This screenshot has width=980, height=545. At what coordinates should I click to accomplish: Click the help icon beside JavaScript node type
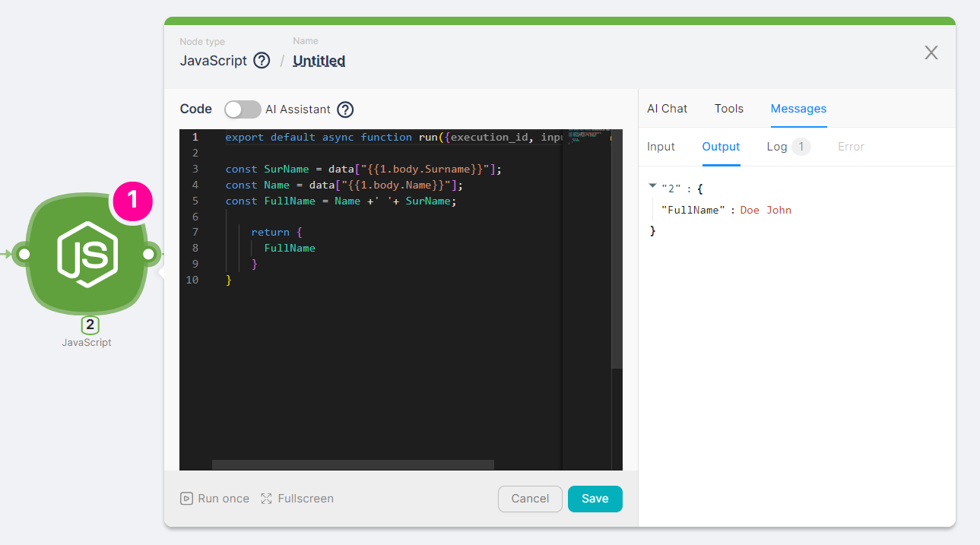[x=262, y=61]
